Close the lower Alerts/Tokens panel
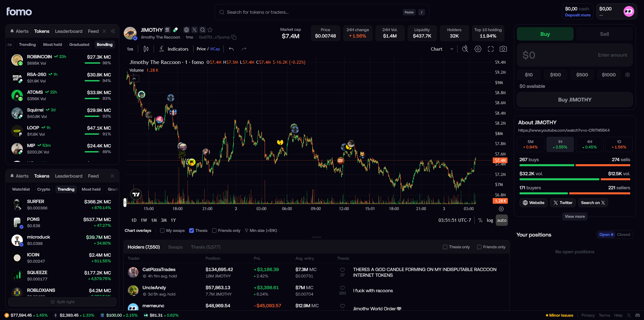 [x=112, y=176]
